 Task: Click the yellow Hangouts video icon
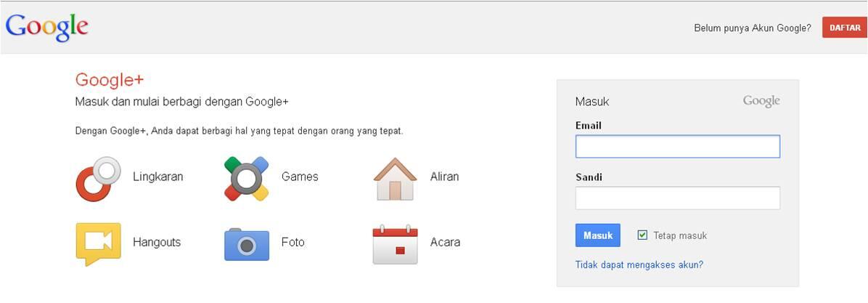point(98,244)
